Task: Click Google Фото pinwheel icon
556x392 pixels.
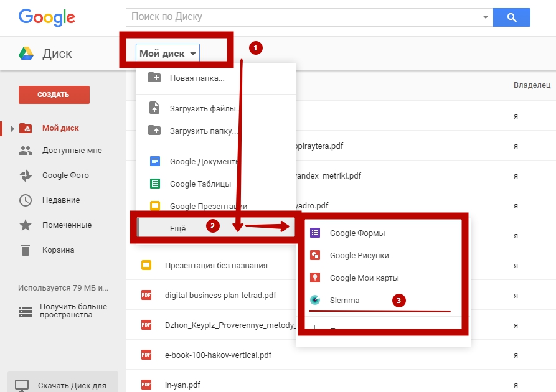Action: pyautogui.click(x=26, y=175)
